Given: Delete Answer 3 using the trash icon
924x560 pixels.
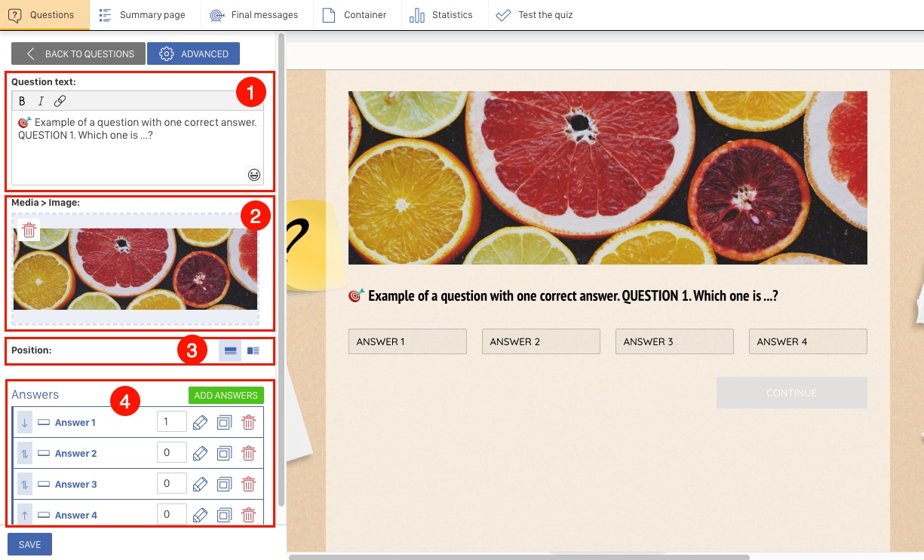Looking at the screenshot, I should pos(249,484).
